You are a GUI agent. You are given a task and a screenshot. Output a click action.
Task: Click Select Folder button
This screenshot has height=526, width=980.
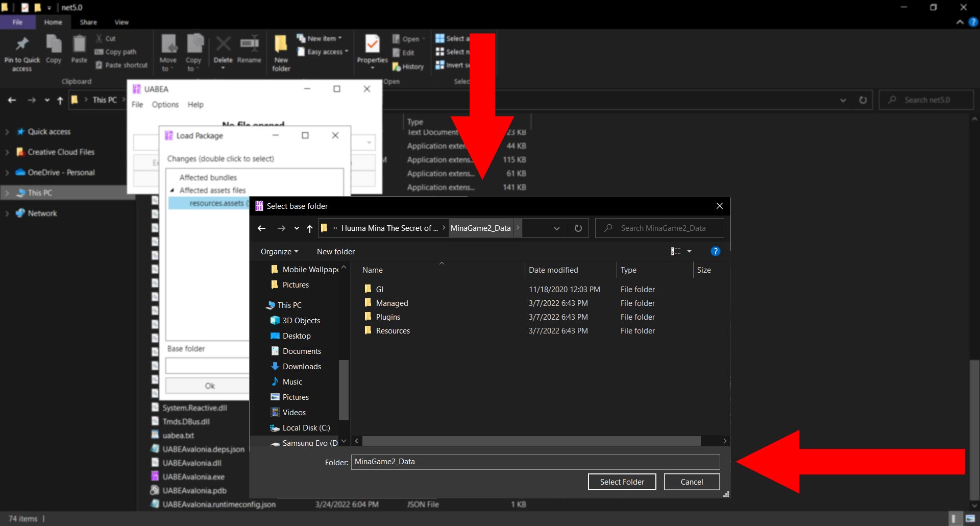(x=622, y=482)
